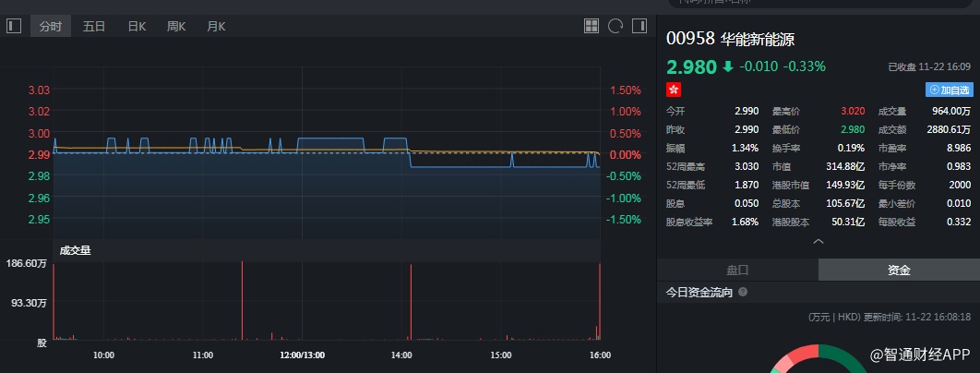Click the stock search input field
The height and width of the screenshot is (373, 980).
pyautogui.click(x=812, y=3)
